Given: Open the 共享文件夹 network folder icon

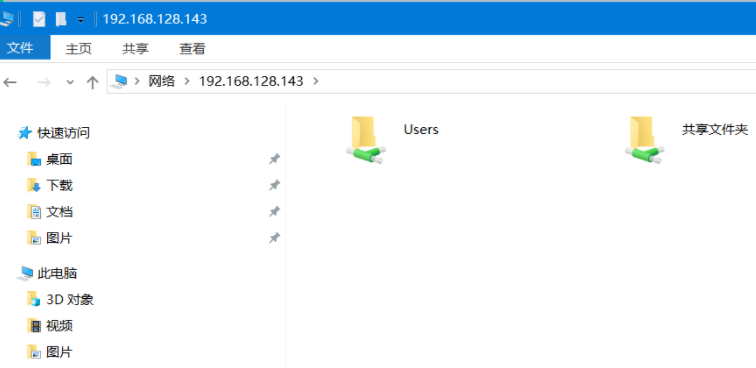Looking at the screenshot, I should coord(645,139).
